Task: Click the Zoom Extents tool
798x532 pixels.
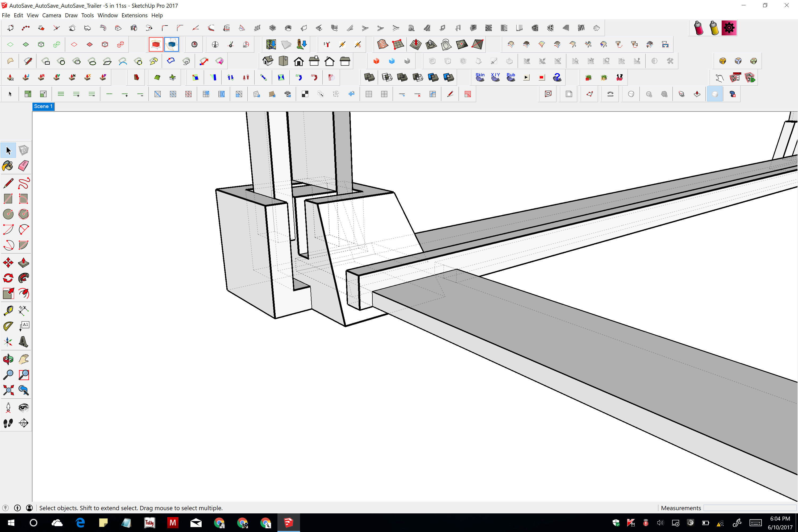Action: (8, 390)
